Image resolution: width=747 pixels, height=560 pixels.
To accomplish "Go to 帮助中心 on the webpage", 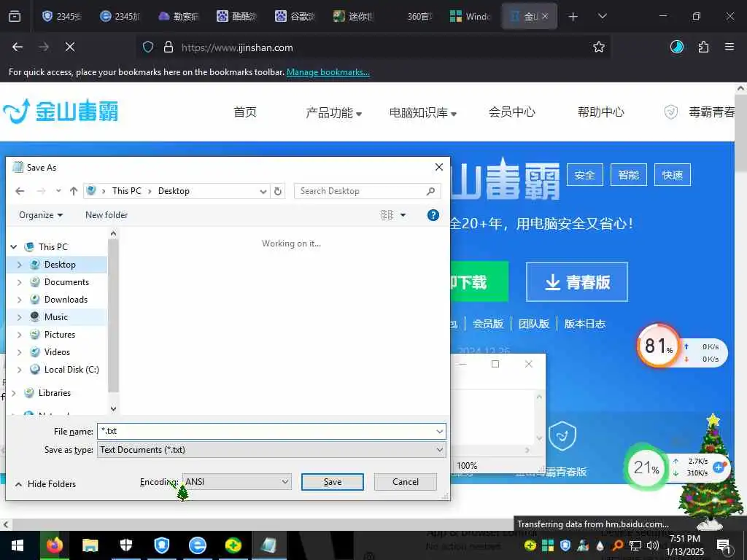I will tap(601, 112).
